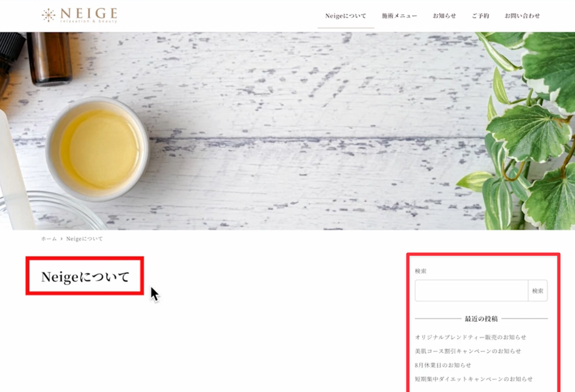The height and width of the screenshot is (392, 575).
Task: Click the 検索 button beside the search box
Action: pyautogui.click(x=538, y=290)
